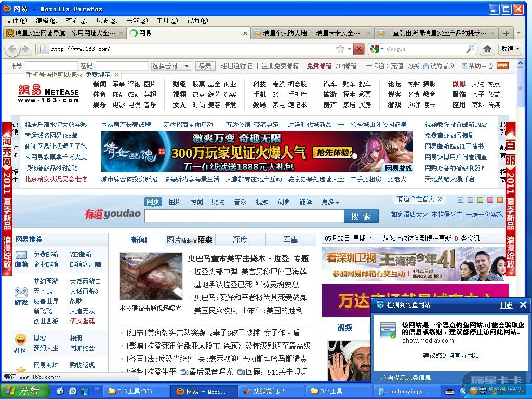This screenshot has width=532, height=399.
Task: Stop loading with the red X button
Action: (x=358, y=49)
